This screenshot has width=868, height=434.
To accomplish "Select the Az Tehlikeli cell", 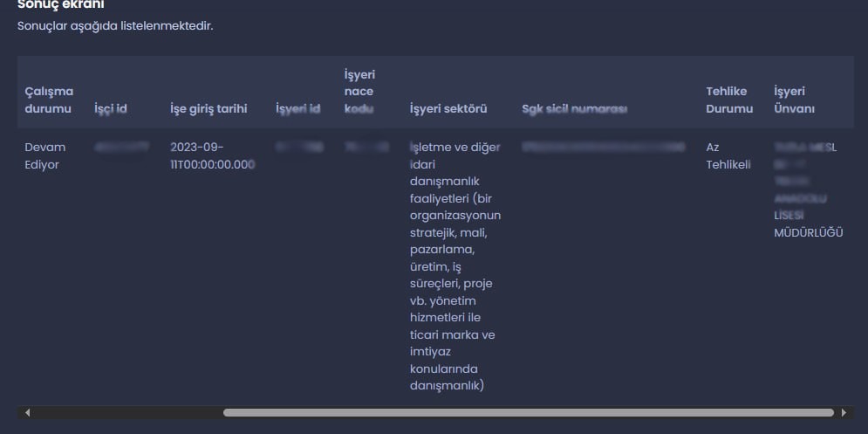I will pos(728,155).
